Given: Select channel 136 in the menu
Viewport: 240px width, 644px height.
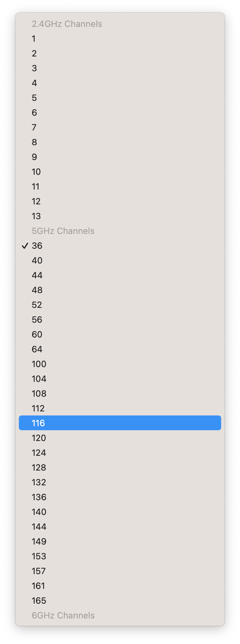Looking at the screenshot, I should click(39, 497).
